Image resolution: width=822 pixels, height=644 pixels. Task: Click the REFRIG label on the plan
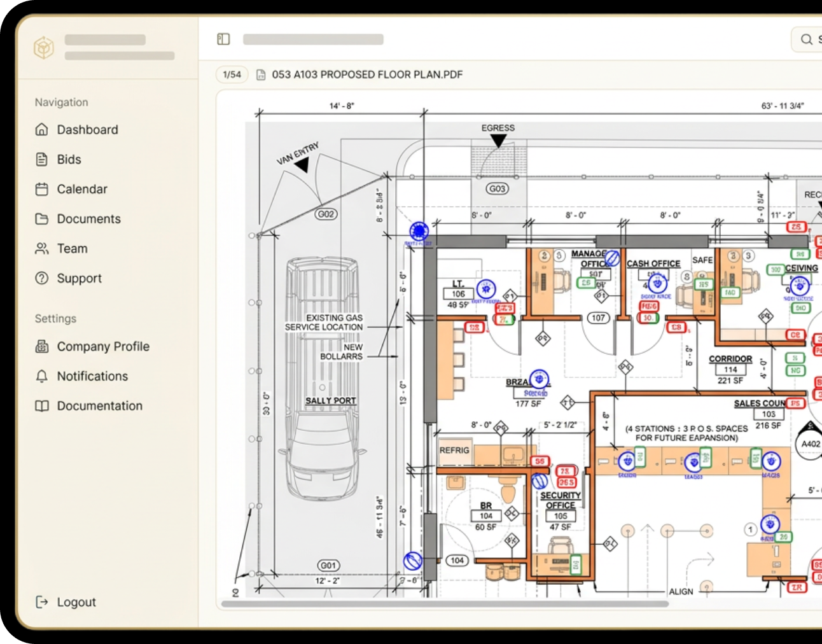pos(454,450)
